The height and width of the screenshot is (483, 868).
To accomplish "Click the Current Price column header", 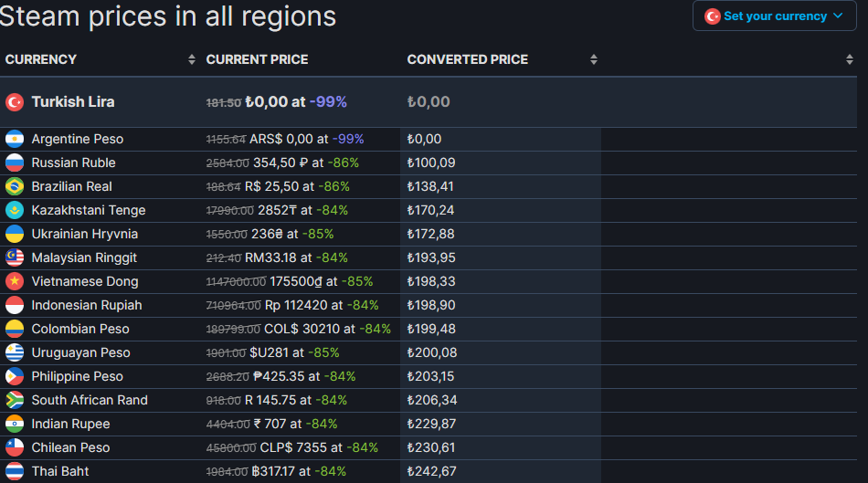I will pyautogui.click(x=257, y=59).
